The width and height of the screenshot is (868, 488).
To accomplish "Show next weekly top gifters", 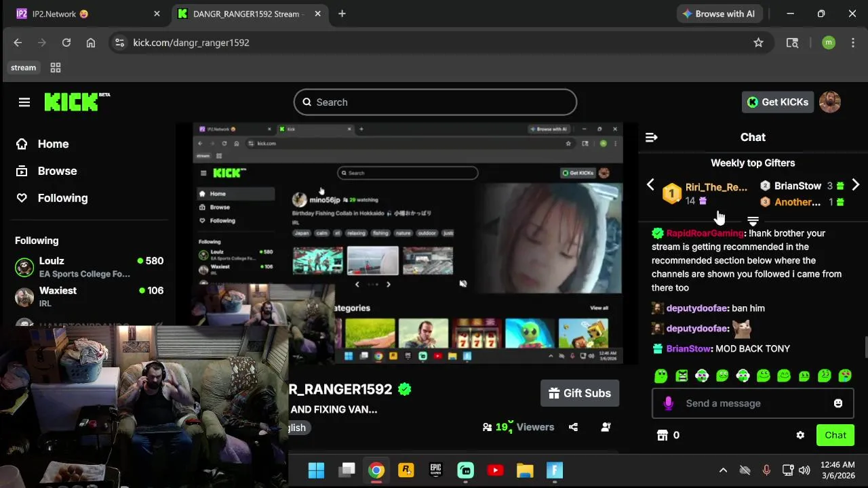I will (x=856, y=184).
